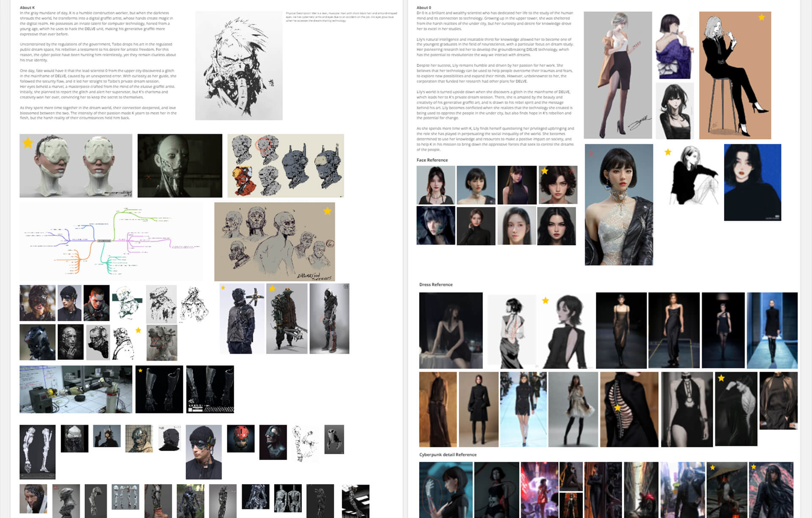
Task: Open the starred black mechanical arms render
Action: tap(159, 389)
